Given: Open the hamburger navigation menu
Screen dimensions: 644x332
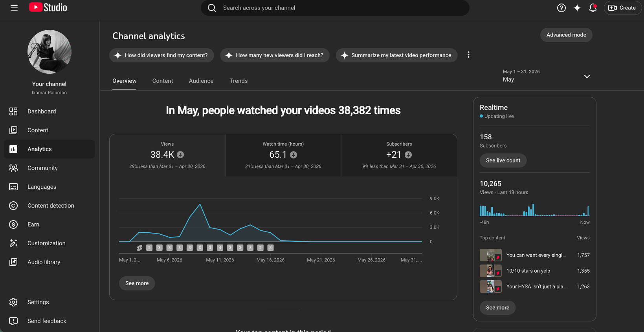Looking at the screenshot, I should coord(14,8).
